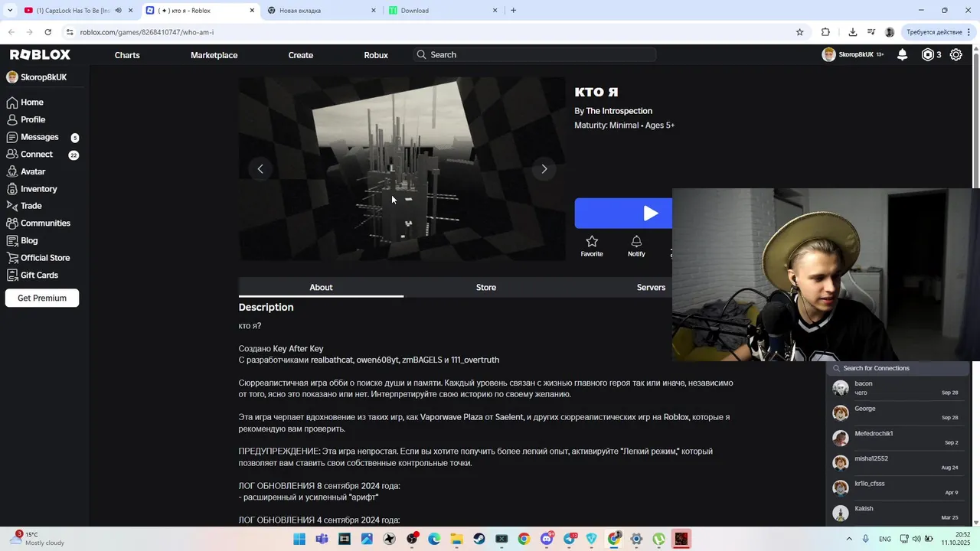Show hidden tray icons chevron
This screenshot has height=551, width=980.
pyautogui.click(x=848, y=539)
